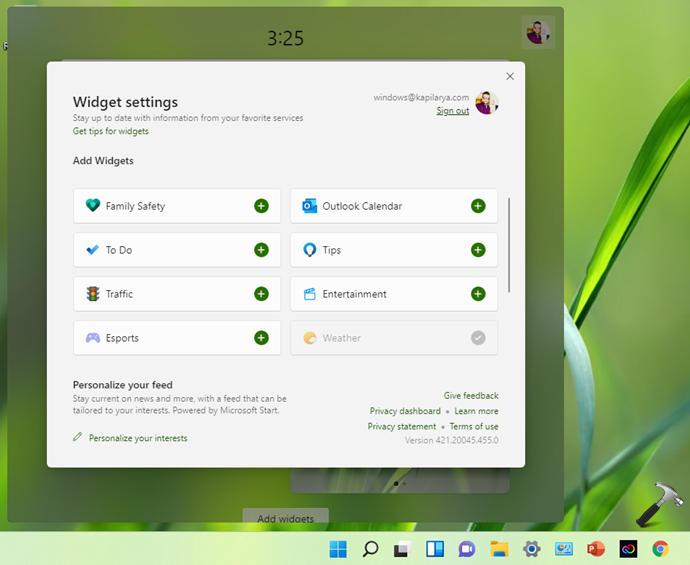Add the Outlook Calendar widget
690x565 pixels.
(478, 206)
